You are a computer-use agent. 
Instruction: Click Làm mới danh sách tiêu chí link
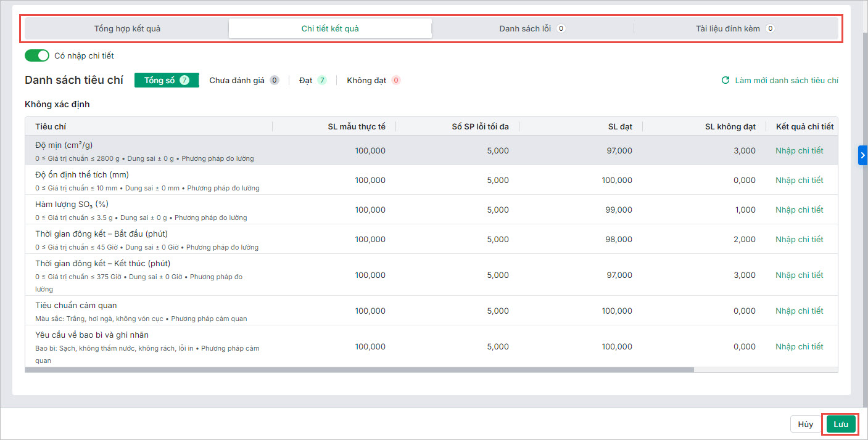786,81
